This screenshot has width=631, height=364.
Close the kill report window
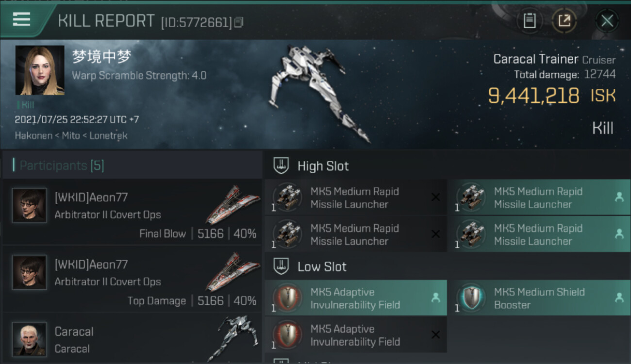click(607, 21)
